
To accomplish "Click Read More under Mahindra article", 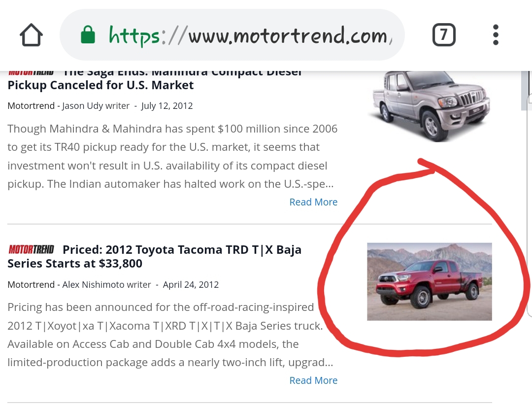I will 313,202.
